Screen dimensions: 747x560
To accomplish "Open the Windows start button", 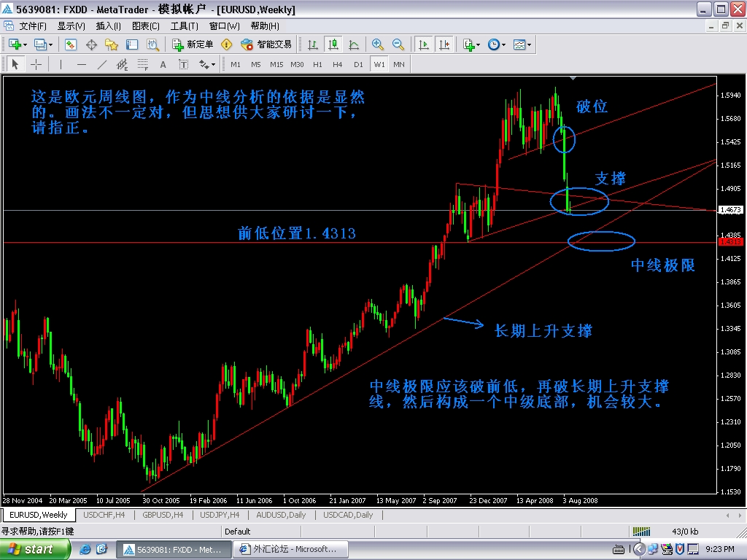I will tap(35, 550).
